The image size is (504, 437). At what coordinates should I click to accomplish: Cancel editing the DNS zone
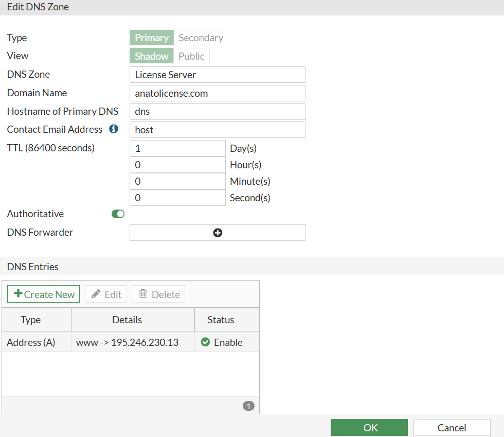[x=452, y=427]
